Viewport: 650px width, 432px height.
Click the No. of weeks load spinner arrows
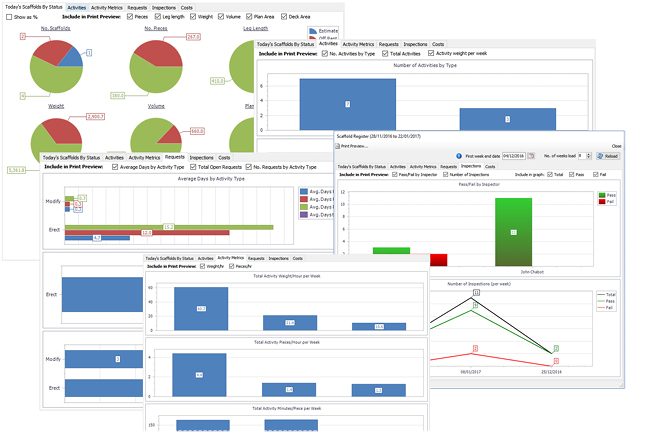589,156
